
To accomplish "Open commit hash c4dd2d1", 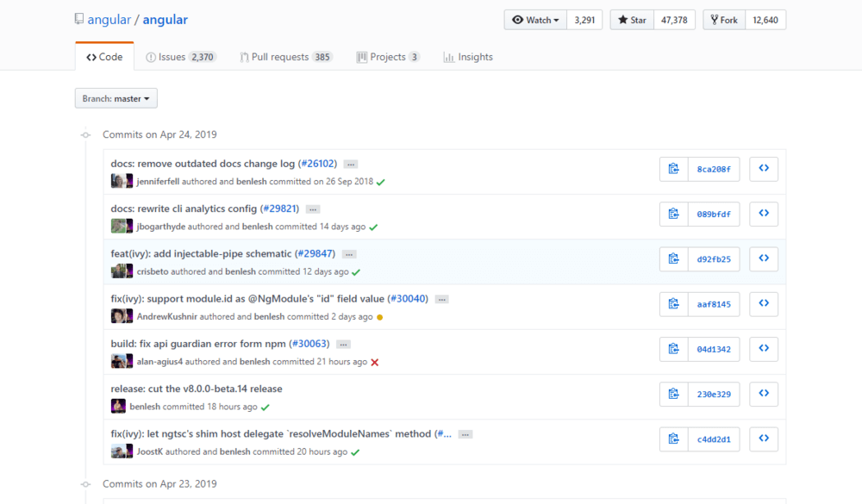I will [x=714, y=439].
